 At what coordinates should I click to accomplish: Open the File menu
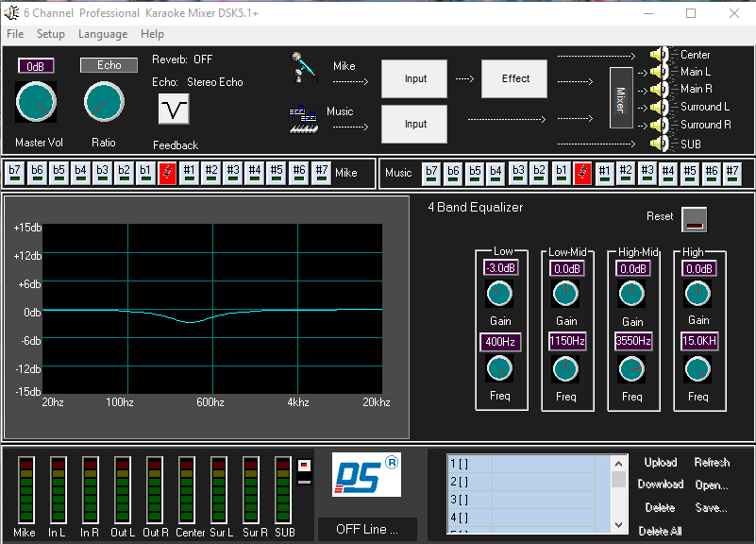(x=15, y=34)
